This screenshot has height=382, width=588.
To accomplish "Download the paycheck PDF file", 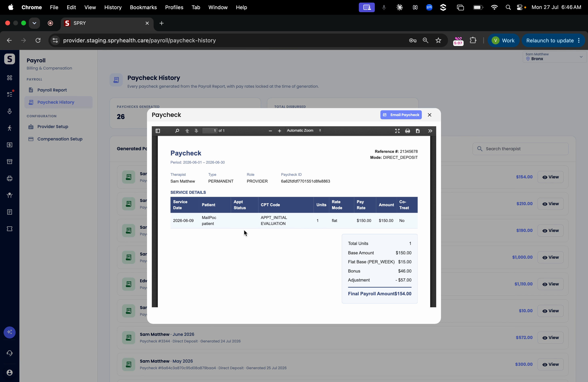I will tap(418, 131).
